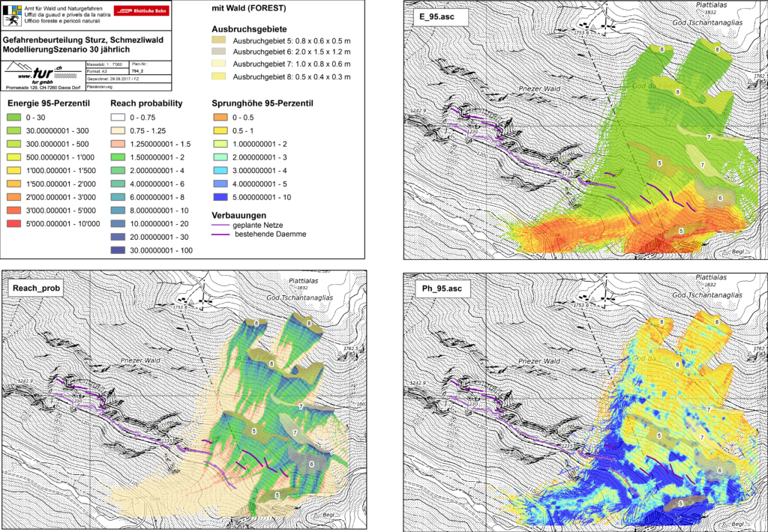Click the Ausbruchsgebiet 6 grey swatch
Viewport: 768px width, 532px height.
(218, 52)
